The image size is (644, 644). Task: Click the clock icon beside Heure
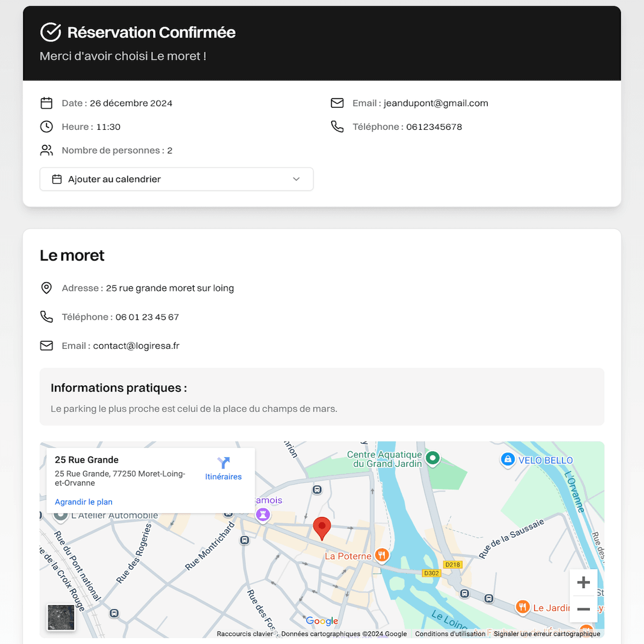click(47, 127)
